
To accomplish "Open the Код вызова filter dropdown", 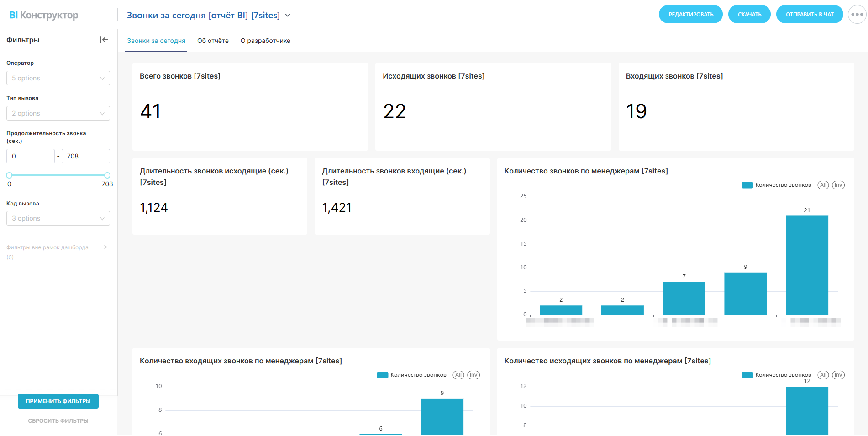I will pos(58,218).
